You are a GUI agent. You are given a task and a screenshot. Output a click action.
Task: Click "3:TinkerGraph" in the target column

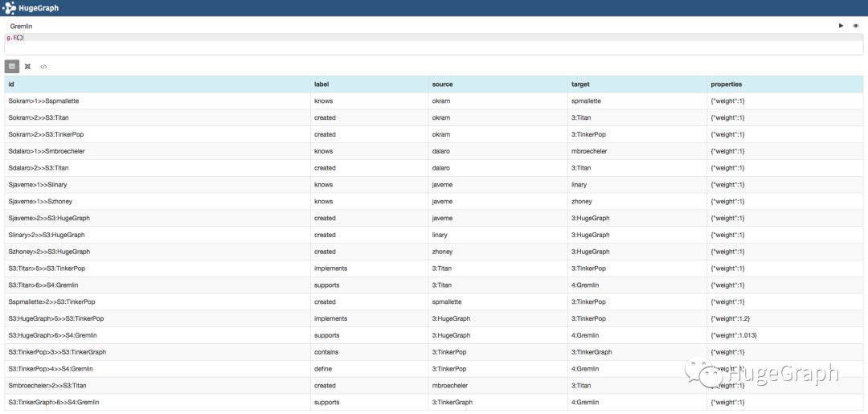(592, 352)
